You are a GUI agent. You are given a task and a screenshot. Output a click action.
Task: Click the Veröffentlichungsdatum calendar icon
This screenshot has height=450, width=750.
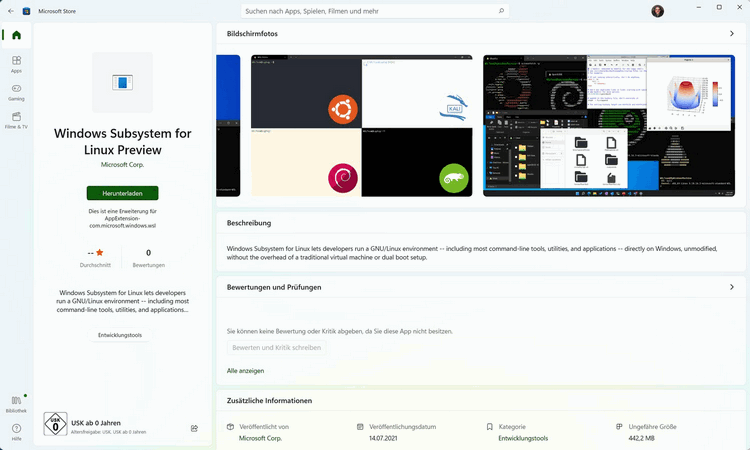pos(360,427)
